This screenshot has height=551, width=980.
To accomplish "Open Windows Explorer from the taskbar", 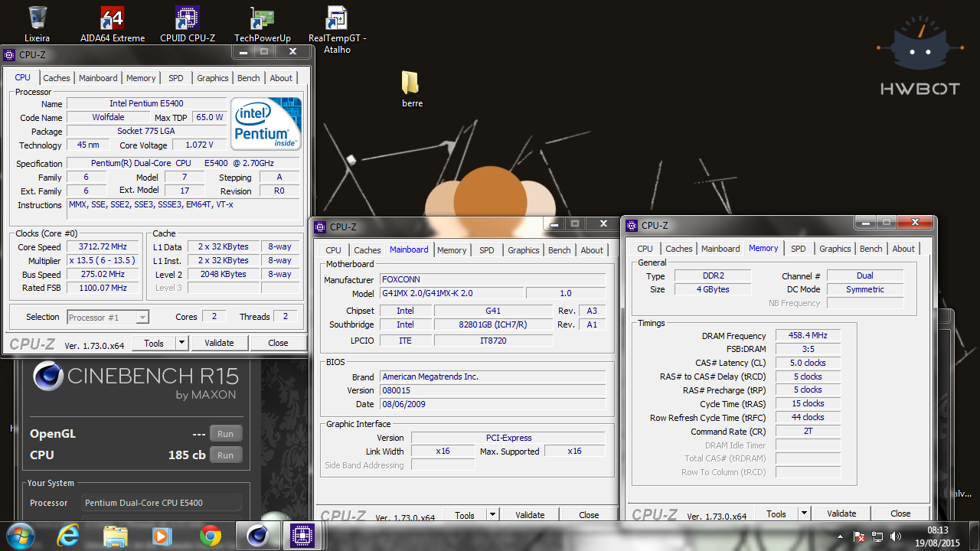I will tap(116, 536).
